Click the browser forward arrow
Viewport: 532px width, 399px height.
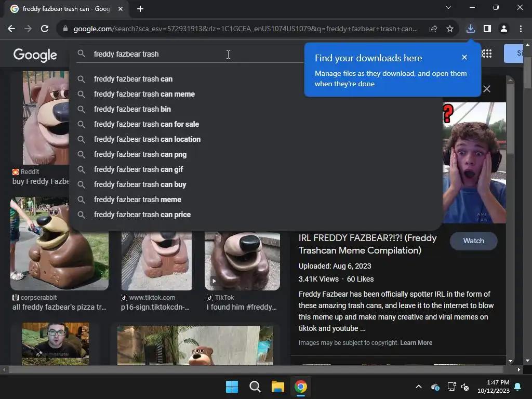pyautogui.click(x=28, y=29)
